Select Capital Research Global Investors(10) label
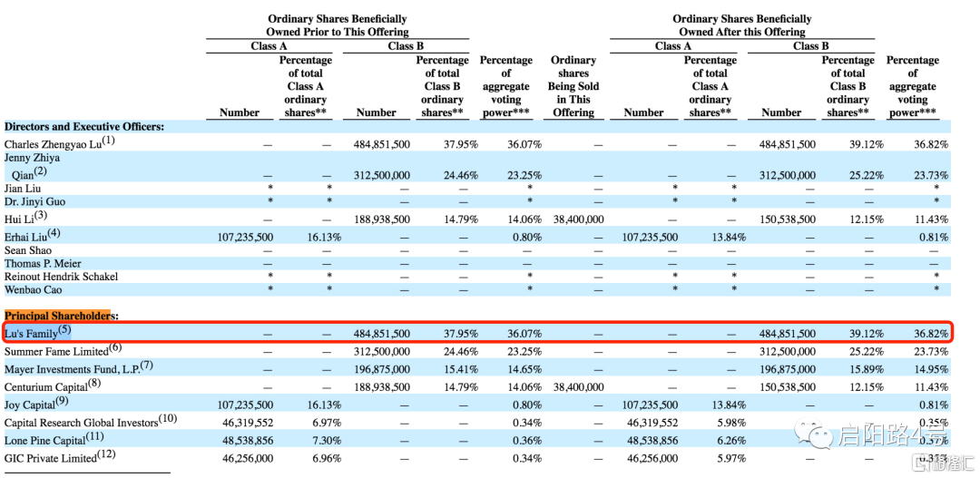980x478 pixels. click(91, 422)
